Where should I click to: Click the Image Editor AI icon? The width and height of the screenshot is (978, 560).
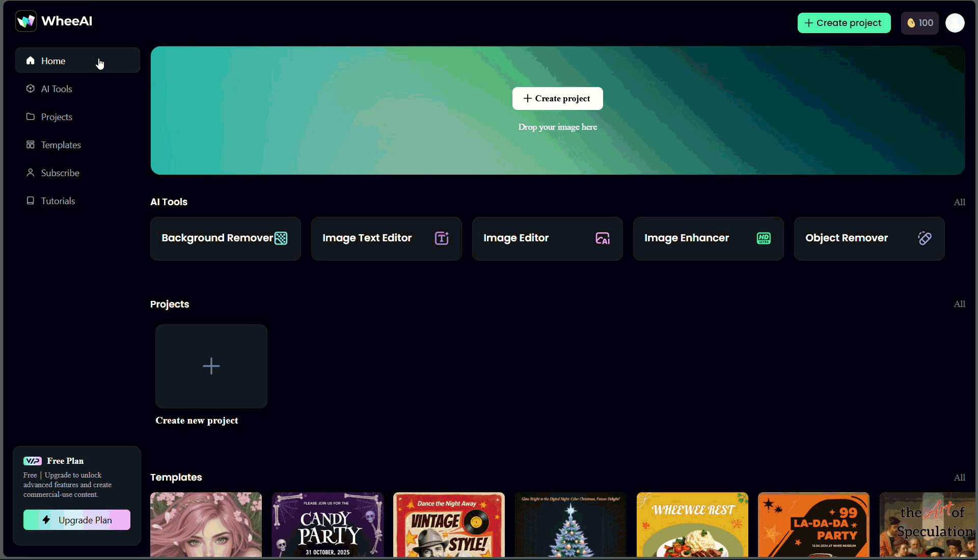pyautogui.click(x=603, y=238)
